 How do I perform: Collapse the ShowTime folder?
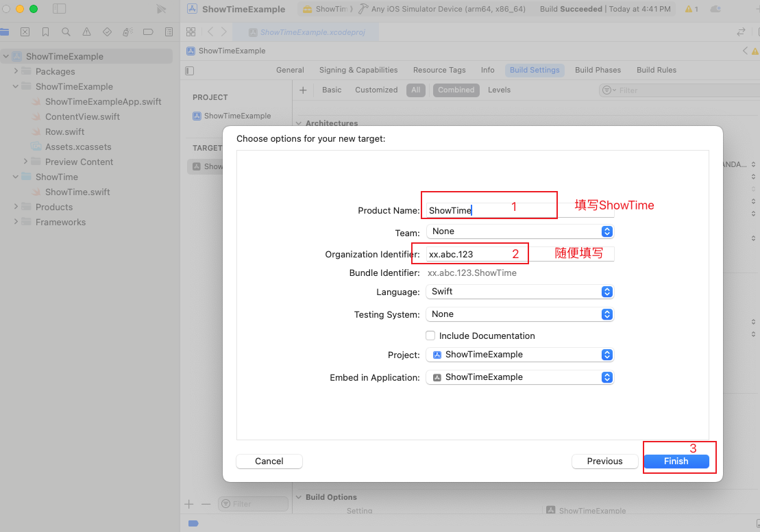tap(16, 177)
